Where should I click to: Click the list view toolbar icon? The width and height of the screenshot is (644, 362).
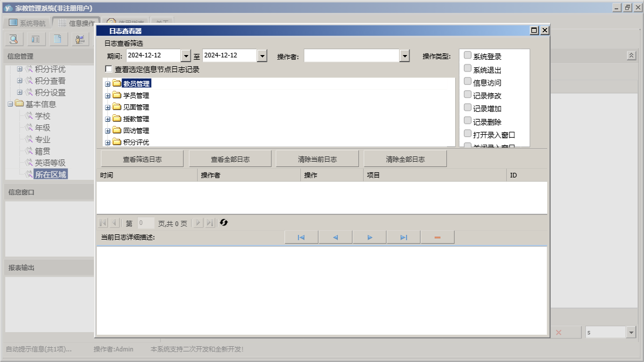point(36,39)
